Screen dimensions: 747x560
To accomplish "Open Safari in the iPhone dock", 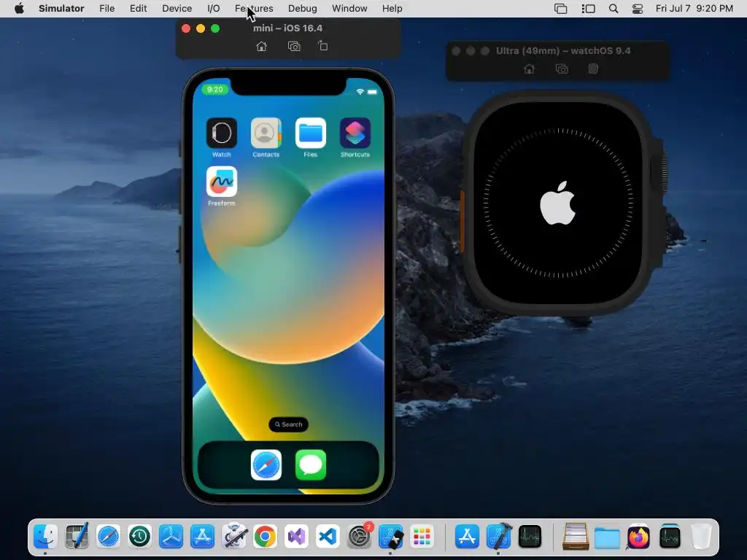I will click(266, 464).
